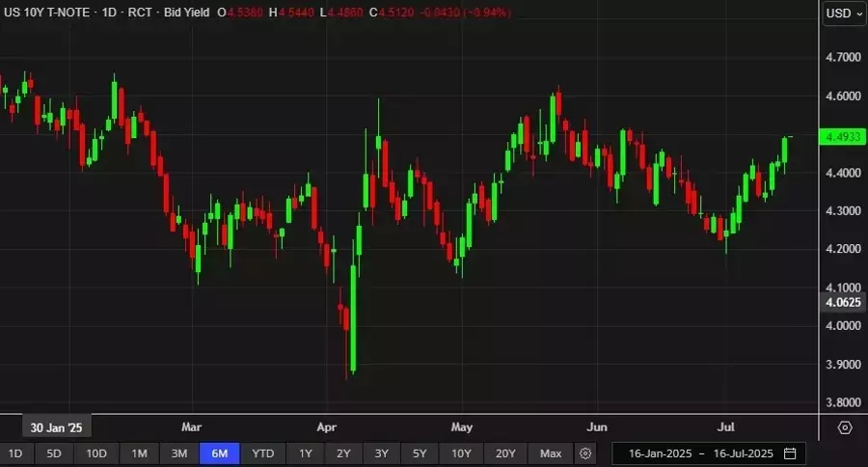The image size is (868, 467).
Task: Click the 3.8000 price axis label
Action: [843, 402]
